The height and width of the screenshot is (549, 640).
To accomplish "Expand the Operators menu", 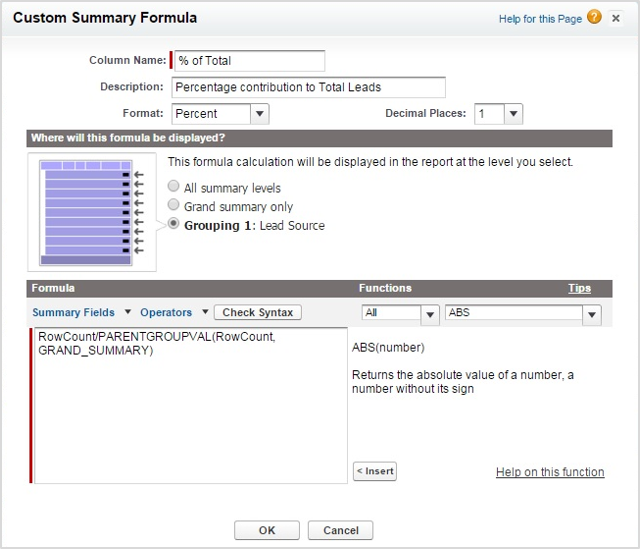I will (x=174, y=312).
